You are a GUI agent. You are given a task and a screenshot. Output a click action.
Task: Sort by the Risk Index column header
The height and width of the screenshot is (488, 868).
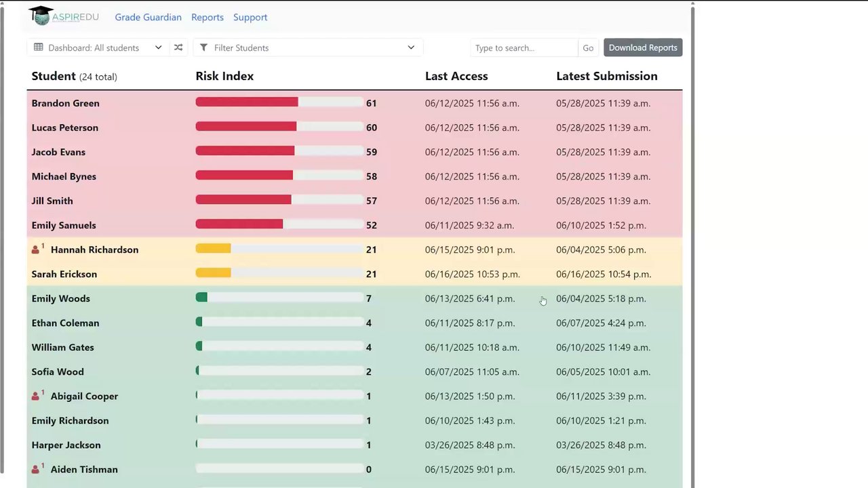[224, 76]
